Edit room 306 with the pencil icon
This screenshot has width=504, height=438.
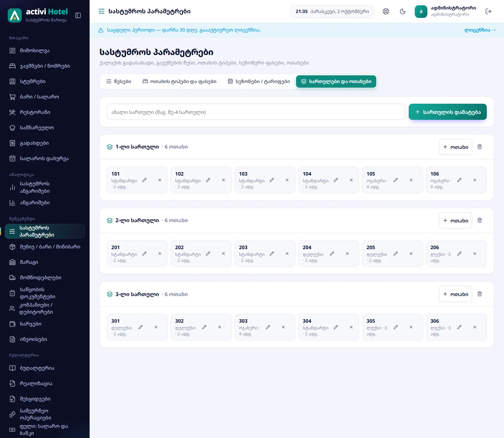tap(459, 327)
